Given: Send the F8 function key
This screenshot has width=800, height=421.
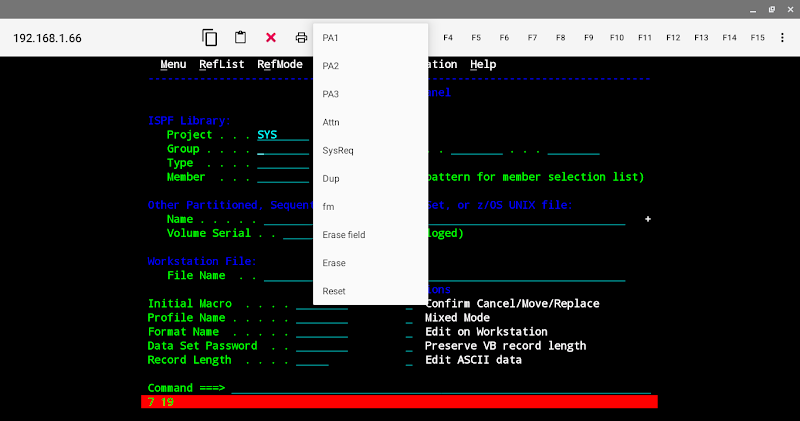Looking at the screenshot, I should pyautogui.click(x=560, y=38).
